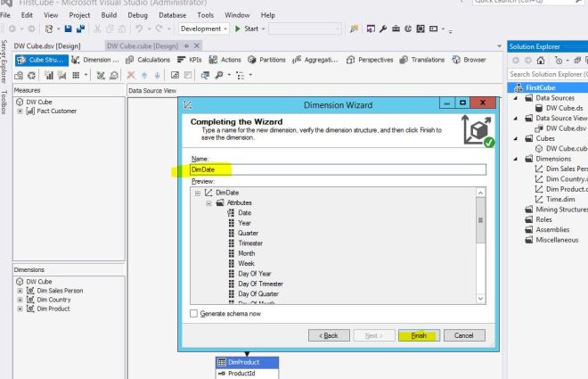588x379 pixels.
Task: Click the Save All toolbar icon
Action: point(79,29)
